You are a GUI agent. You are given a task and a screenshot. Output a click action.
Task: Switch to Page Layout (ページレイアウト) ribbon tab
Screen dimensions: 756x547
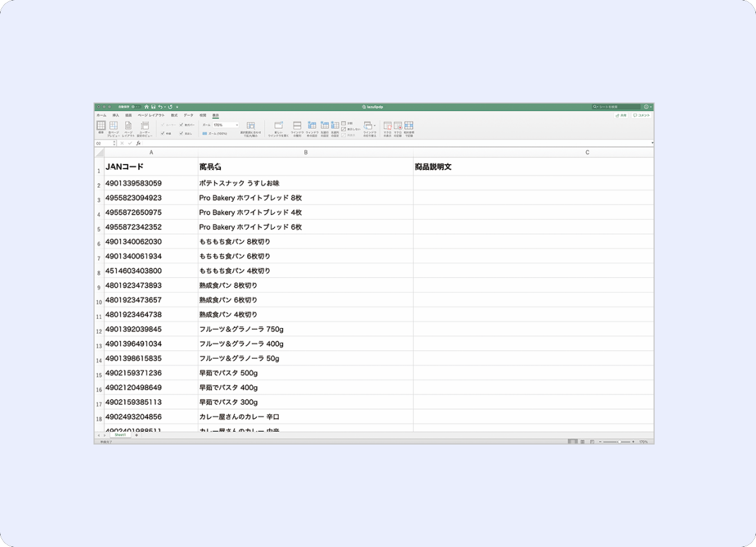pos(151,115)
